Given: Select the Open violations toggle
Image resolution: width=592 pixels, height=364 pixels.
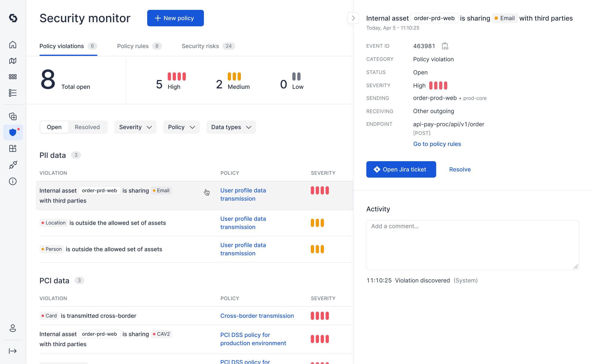Looking at the screenshot, I should [54, 127].
